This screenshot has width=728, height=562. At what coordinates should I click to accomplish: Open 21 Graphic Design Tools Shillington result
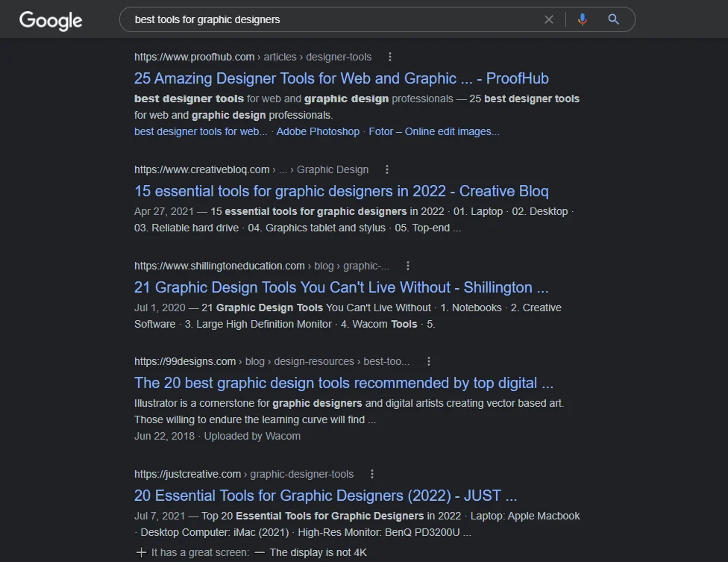click(341, 287)
